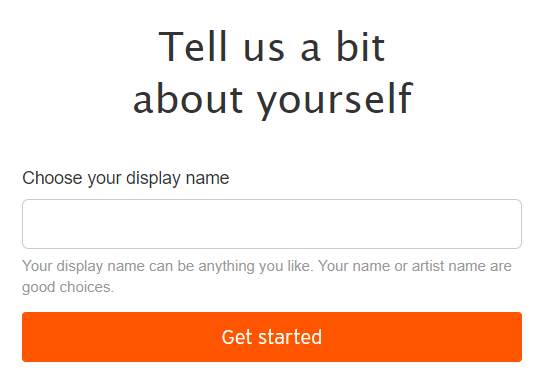Click the word 'about' in the title
The image size is (547, 383).
[188, 98]
